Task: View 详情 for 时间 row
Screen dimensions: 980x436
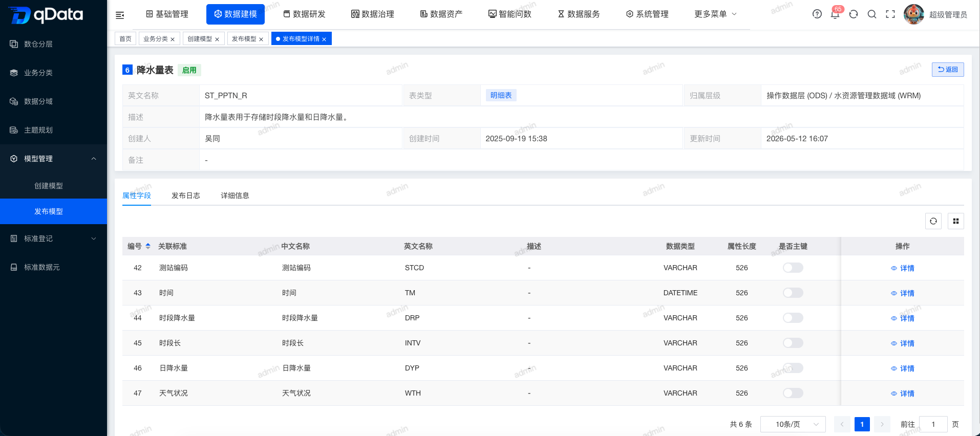Action: 903,293
